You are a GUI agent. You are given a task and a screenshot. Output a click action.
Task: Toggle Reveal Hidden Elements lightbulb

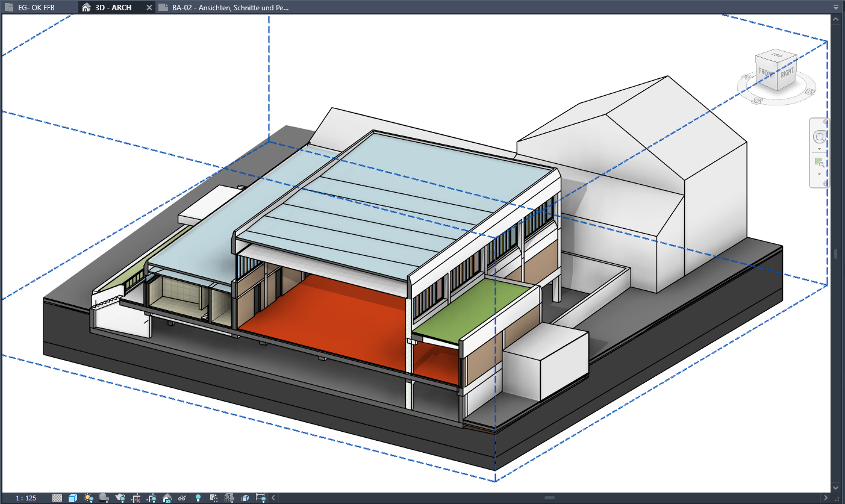(x=198, y=498)
